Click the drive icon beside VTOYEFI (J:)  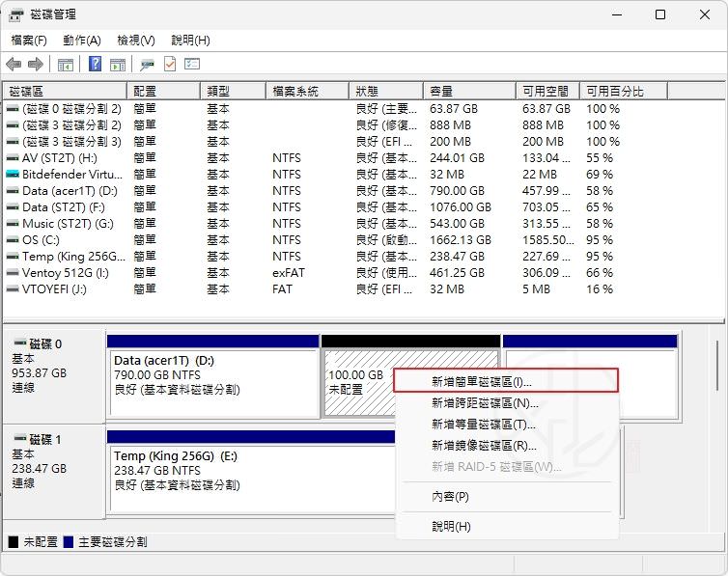pyautogui.click(x=13, y=289)
